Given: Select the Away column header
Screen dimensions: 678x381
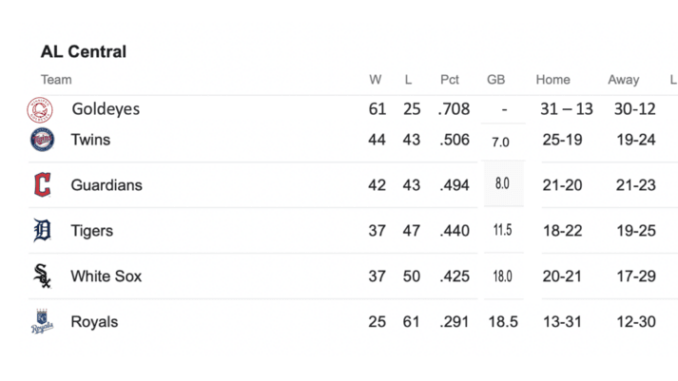Looking at the screenshot, I should 623,80.
